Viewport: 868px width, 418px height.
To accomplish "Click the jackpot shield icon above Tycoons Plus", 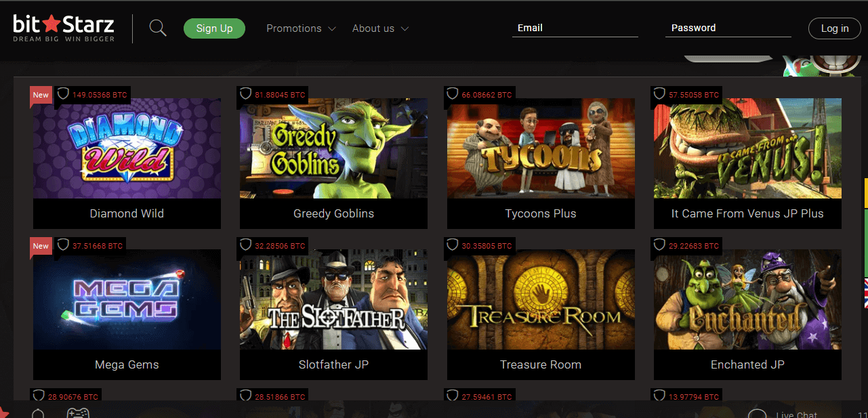I will [452, 95].
